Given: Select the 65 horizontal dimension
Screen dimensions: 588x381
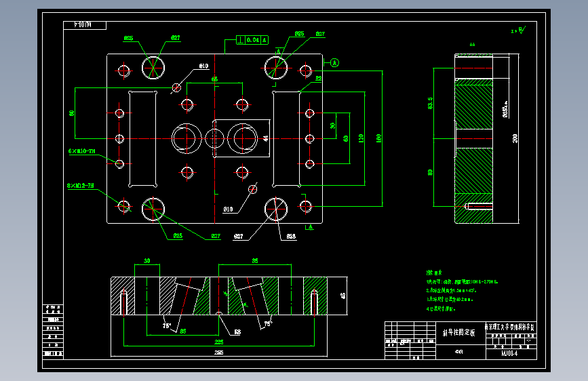Looking at the screenshot, I should point(214,79).
